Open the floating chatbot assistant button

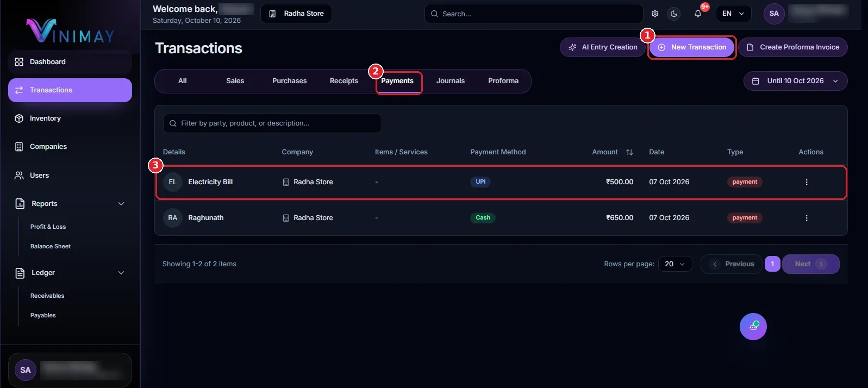753,327
